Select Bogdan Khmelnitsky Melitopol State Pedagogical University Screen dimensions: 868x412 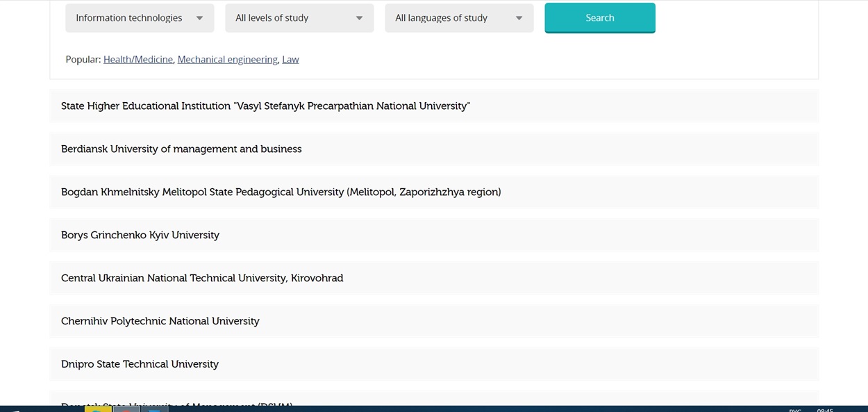[x=434, y=192]
